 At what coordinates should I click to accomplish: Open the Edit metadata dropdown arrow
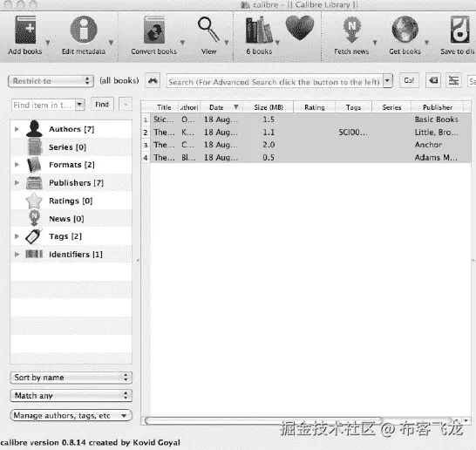111,43
